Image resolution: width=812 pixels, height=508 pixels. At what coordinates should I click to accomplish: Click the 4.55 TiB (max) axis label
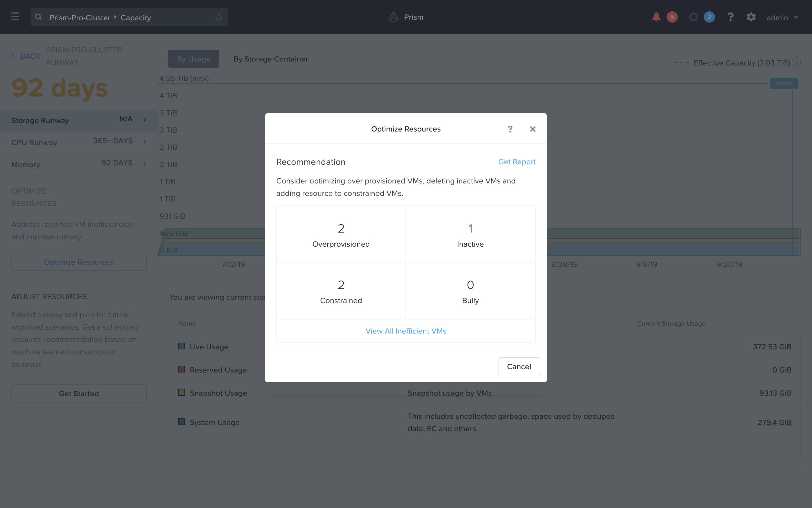click(x=184, y=78)
